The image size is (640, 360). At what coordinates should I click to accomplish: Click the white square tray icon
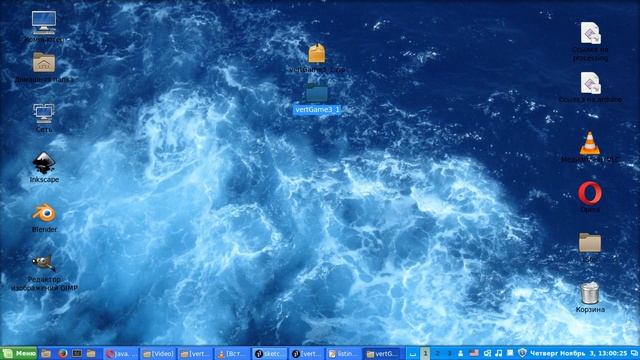[510, 353]
